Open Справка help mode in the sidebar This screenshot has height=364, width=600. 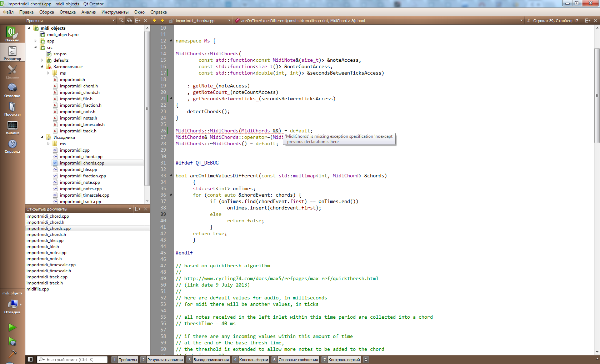coord(12,146)
